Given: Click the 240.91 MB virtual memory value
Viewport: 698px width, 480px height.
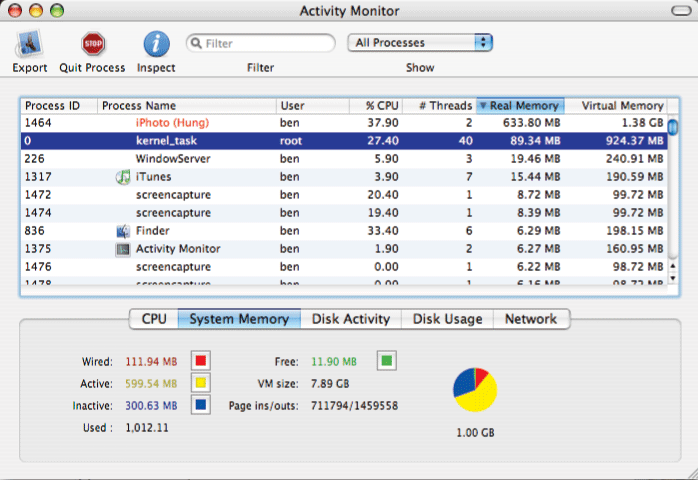Looking at the screenshot, I should [x=634, y=159].
